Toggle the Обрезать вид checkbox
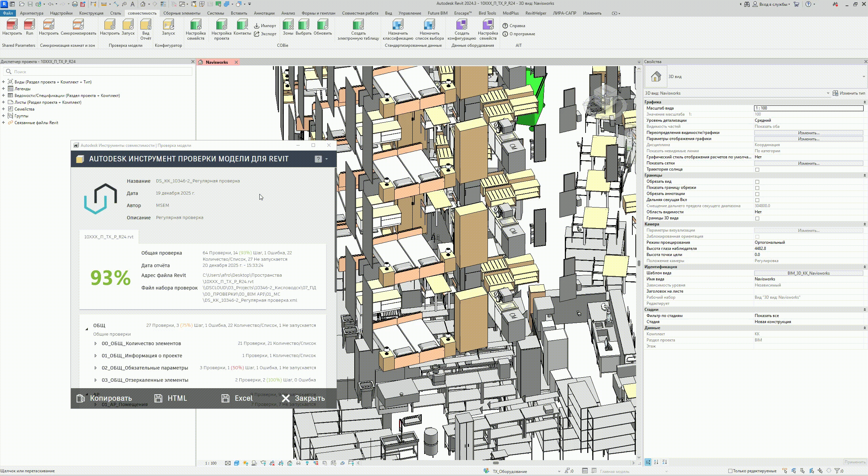This screenshot has width=868, height=476. (x=757, y=182)
